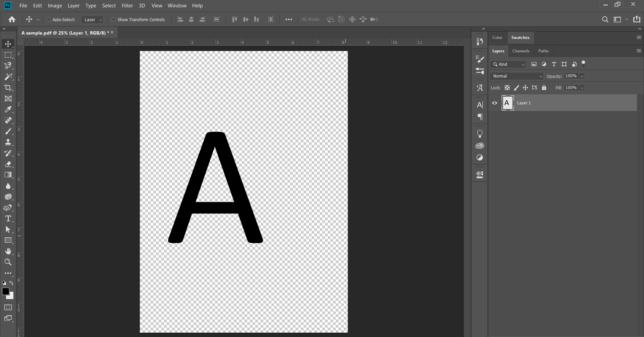Select the Brush tool
The width and height of the screenshot is (644, 337).
point(8,131)
